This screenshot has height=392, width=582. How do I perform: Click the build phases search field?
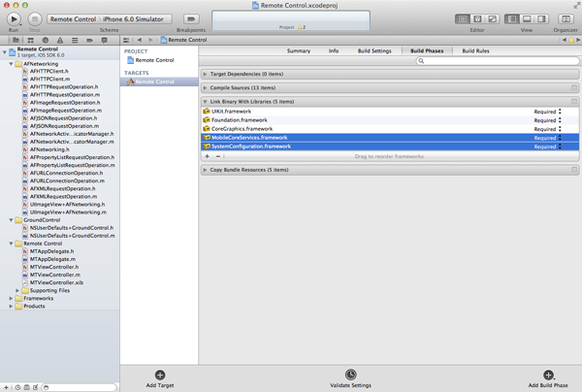pyautogui.click(x=498, y=61)
